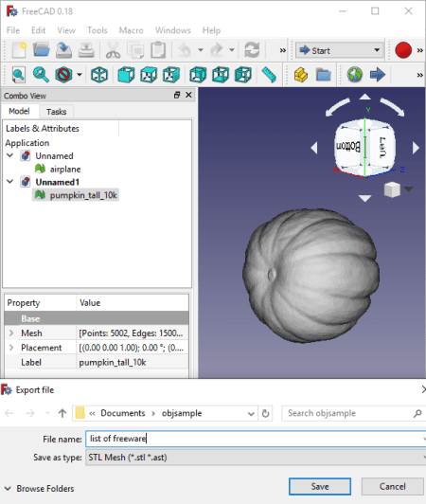This screenshot has height=504, width=426.
Task: Select the Front view cube icon
Action: point(126,75)
